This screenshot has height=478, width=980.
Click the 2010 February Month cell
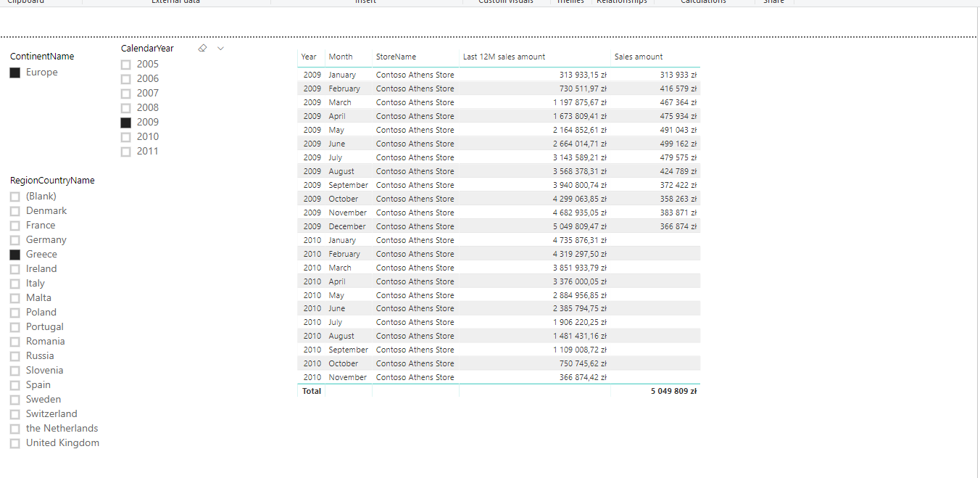pyautogui.click(x=344, y=254)
